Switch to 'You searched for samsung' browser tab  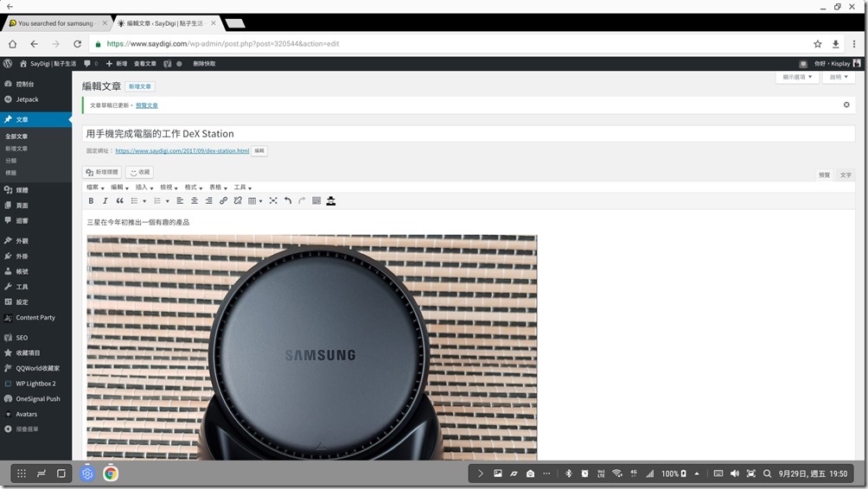[58, 23]
